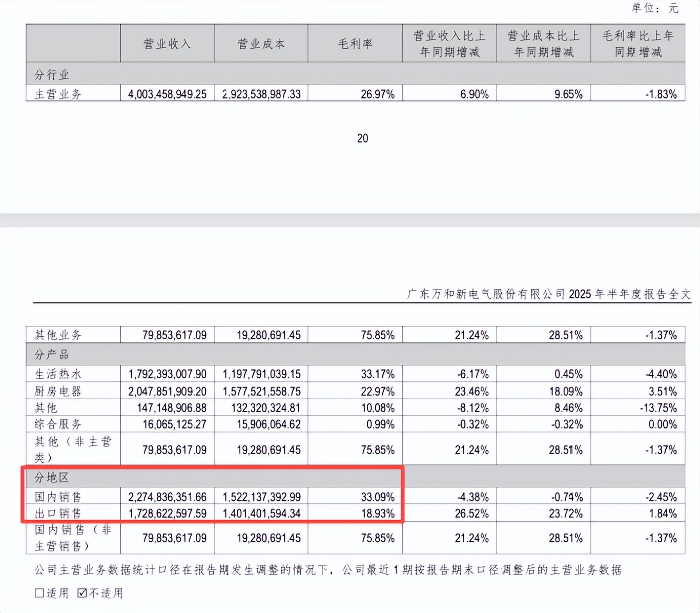The height and width of the screenshot is (613, 700).
Task: Select the 毛利率 column header
Action: pyautogui.click(x=355, y=44)
